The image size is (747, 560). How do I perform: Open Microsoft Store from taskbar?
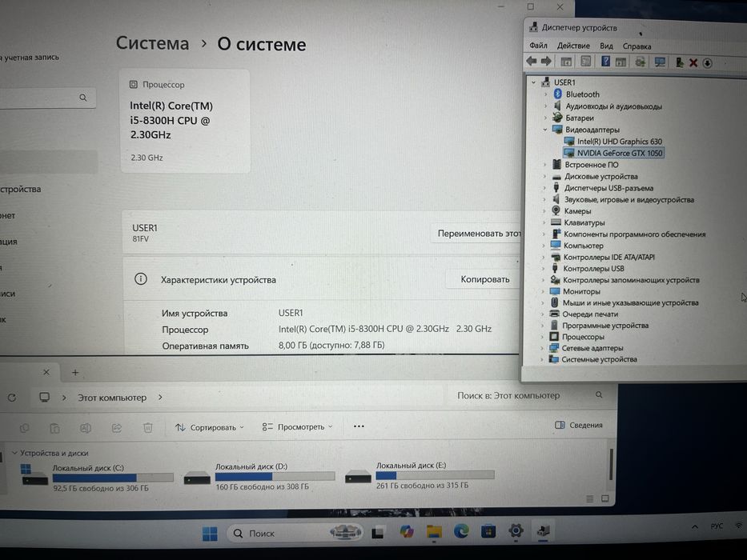pyautogui.click(x=488, y=530)
